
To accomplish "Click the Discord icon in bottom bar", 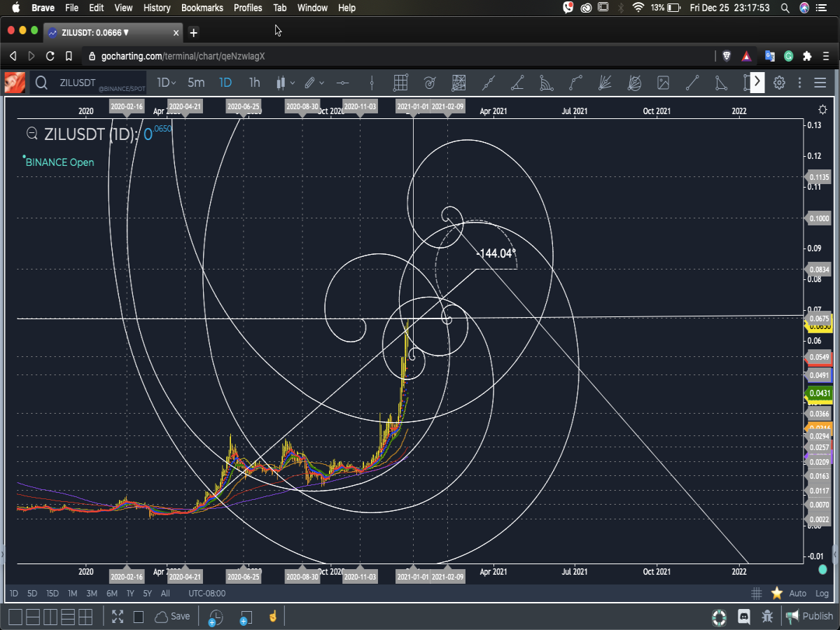I will click(744, 617).
